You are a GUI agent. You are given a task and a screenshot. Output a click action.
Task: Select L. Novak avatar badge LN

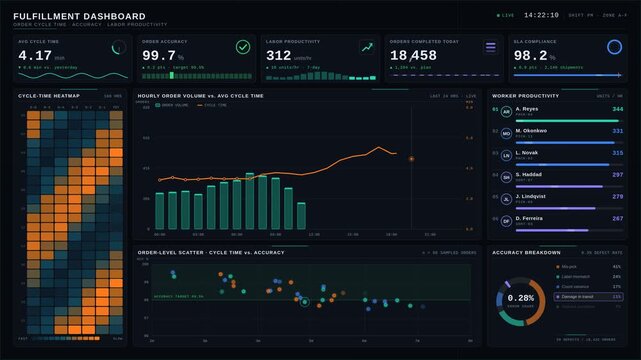pos(506,156)
